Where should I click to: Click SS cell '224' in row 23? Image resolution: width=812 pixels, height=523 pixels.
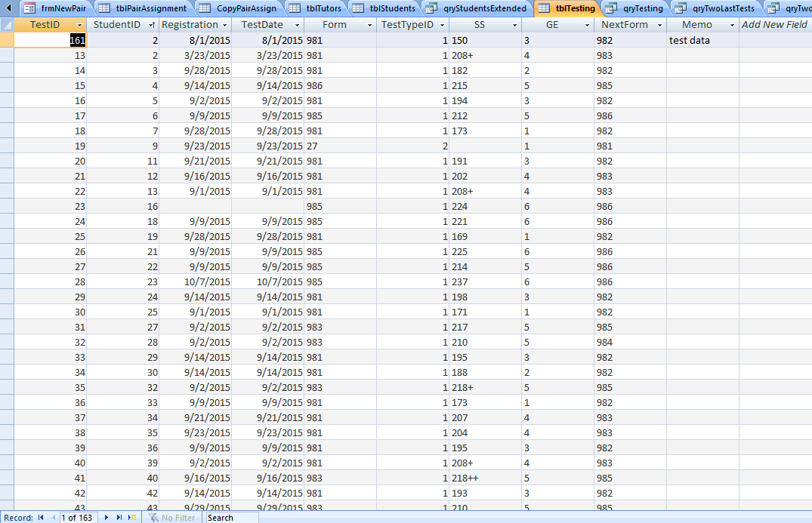485,206
